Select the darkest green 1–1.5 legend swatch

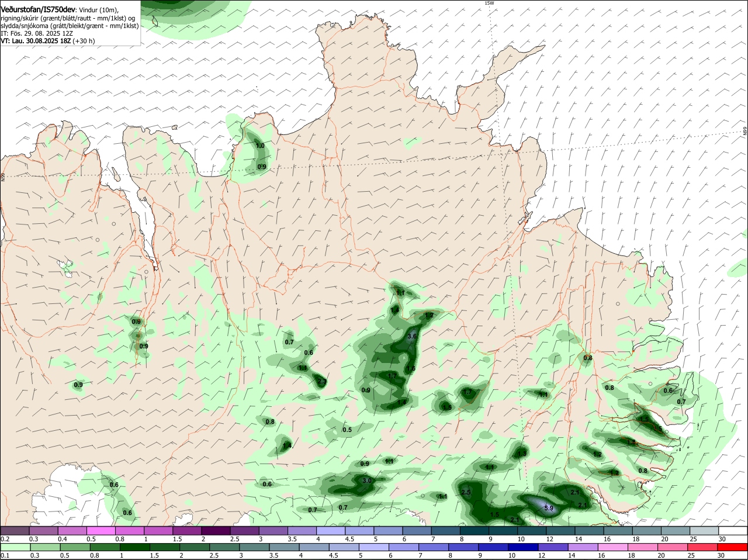click(135, 547)
